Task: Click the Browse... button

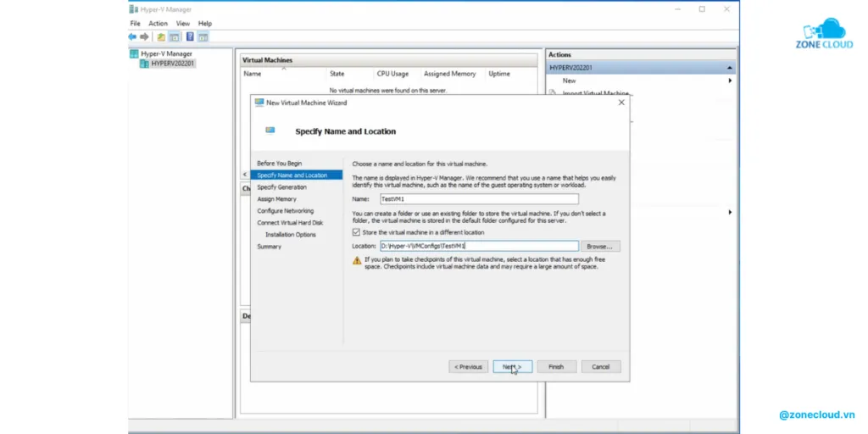Action: (x=600, y=247)
